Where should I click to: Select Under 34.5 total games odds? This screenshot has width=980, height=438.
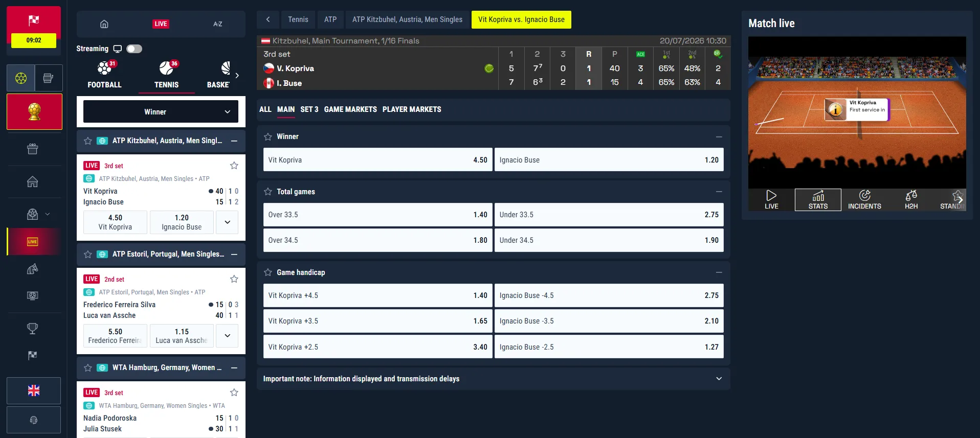click(609, 240)
